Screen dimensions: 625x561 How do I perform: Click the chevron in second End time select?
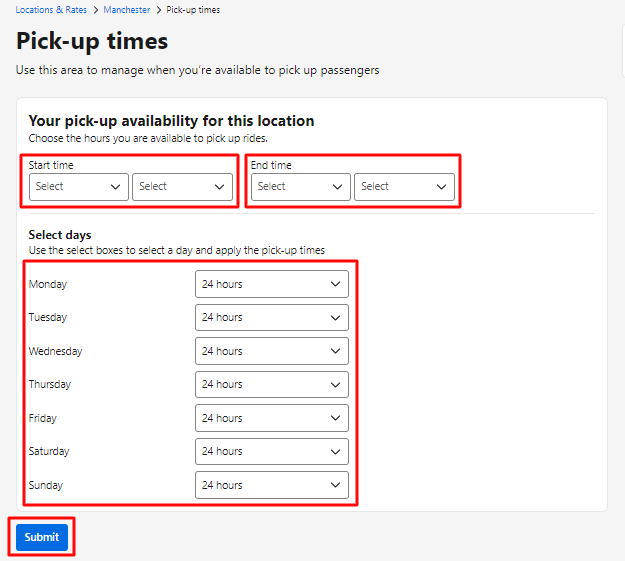[441, 187]
